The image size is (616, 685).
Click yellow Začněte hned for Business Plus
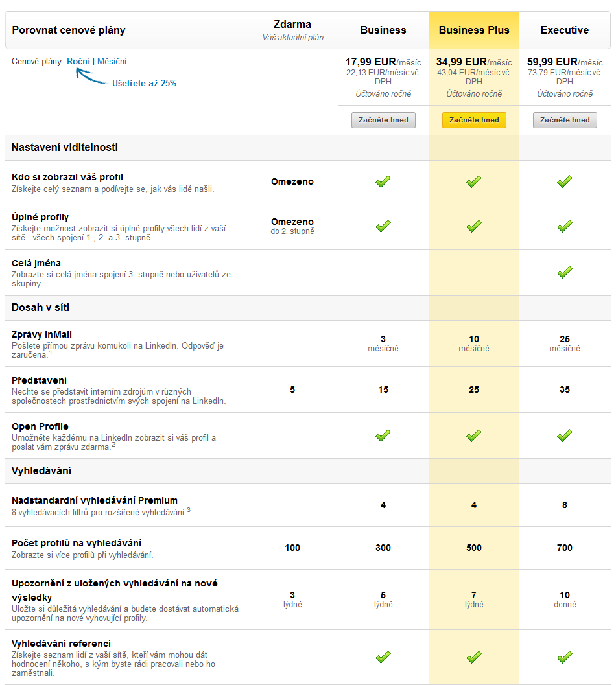474,120
